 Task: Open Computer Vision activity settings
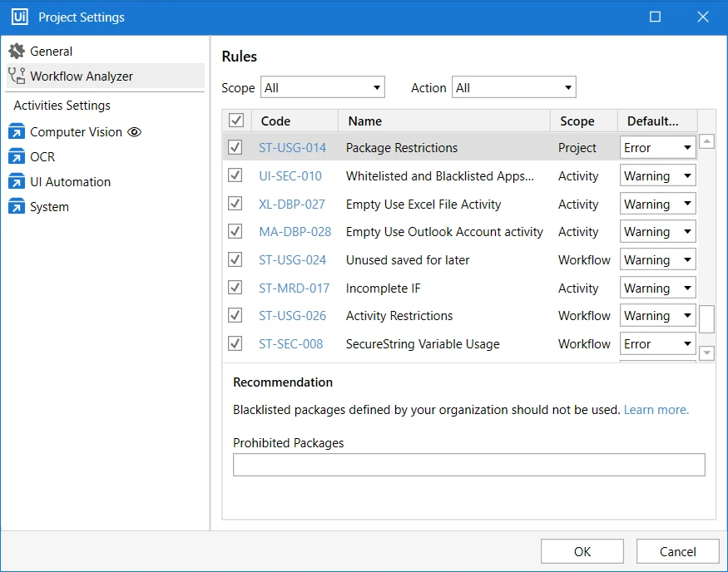[76, 131]
